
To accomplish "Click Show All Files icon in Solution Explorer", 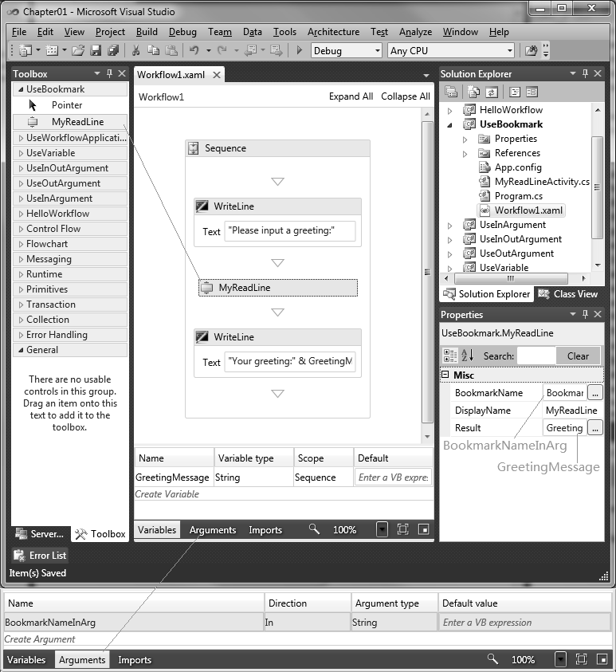I will (x=473, y=92).
